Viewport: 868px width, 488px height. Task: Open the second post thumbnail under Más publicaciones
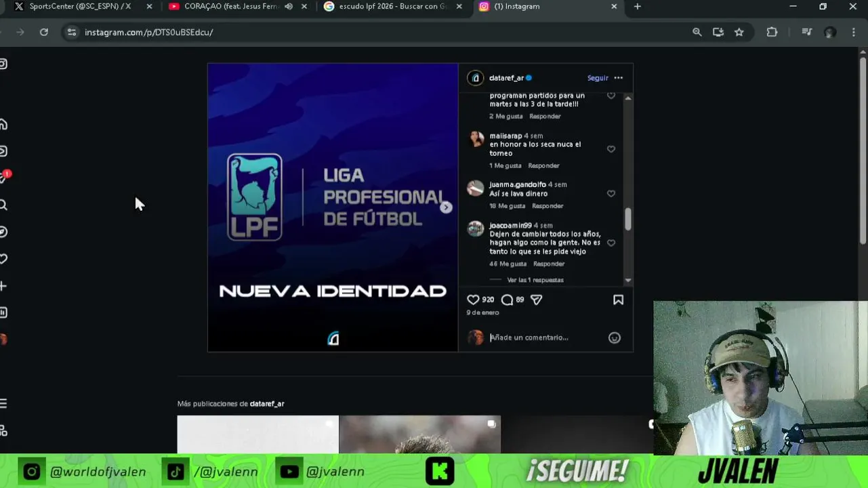point(420,434)
